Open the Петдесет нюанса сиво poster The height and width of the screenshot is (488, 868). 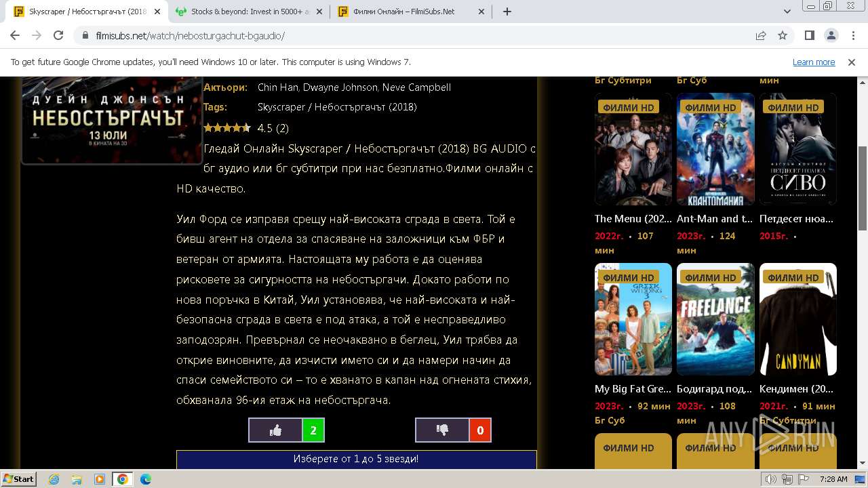click(798, 149)
